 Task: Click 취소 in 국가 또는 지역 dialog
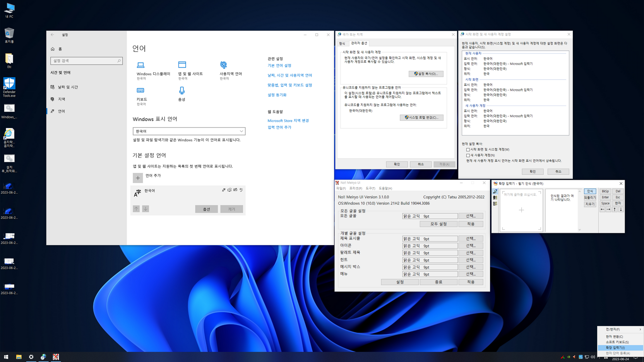(x=421, y=164)
